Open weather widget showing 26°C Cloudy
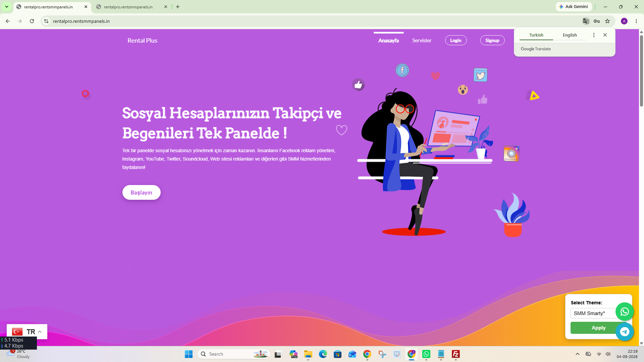 tap(18, 354)
